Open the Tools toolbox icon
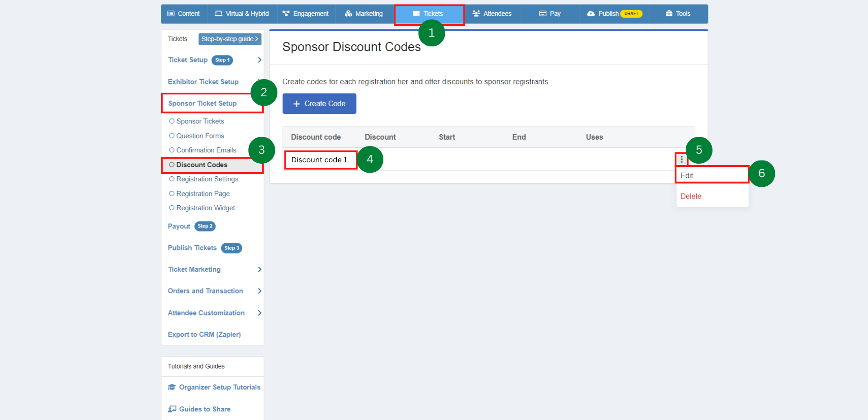 point(670,14)
